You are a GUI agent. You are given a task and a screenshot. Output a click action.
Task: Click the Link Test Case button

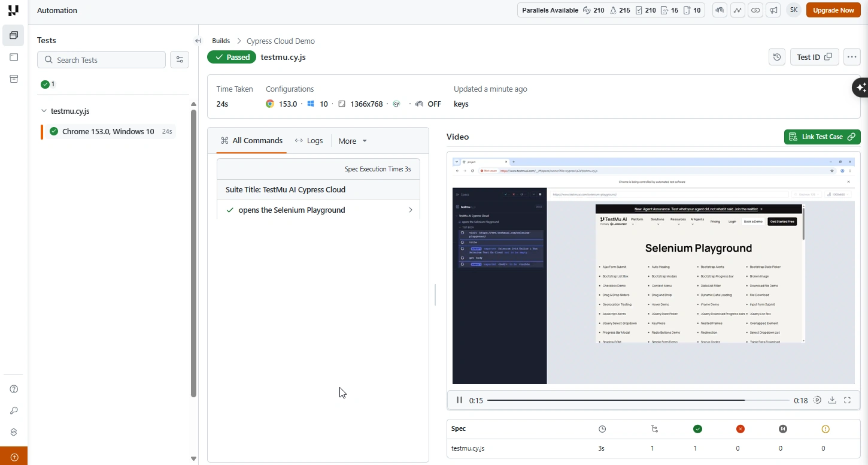823,137
